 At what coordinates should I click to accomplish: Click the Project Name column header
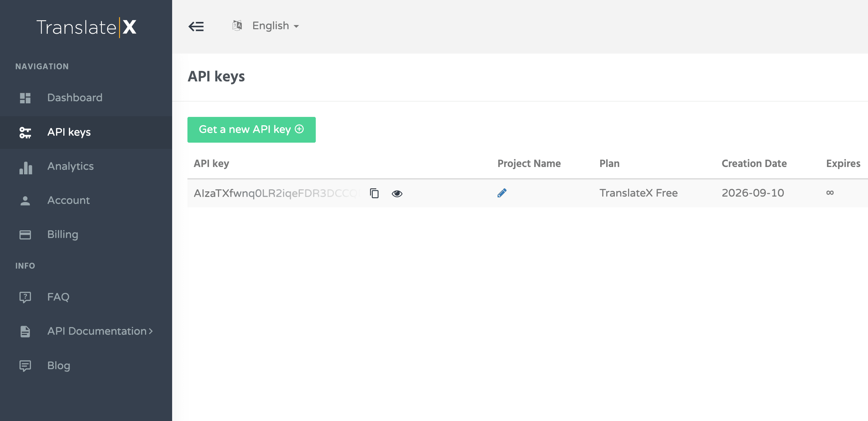click(529, 164)
